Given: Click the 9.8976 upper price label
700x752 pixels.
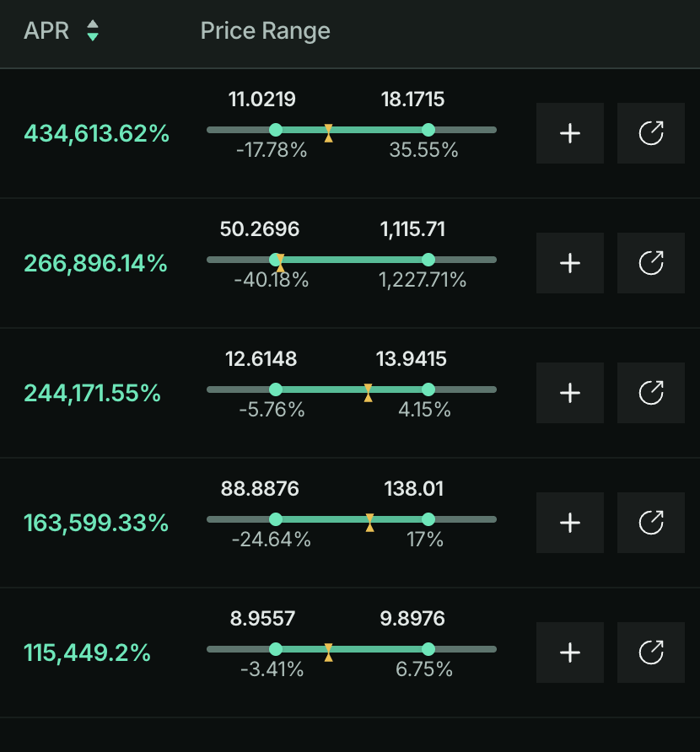Looking at the screenshot, I should click(412, 619).
